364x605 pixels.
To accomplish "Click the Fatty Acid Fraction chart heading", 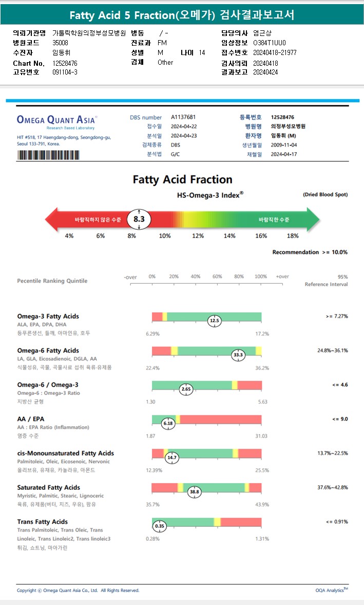I will [x=182, y=179].
